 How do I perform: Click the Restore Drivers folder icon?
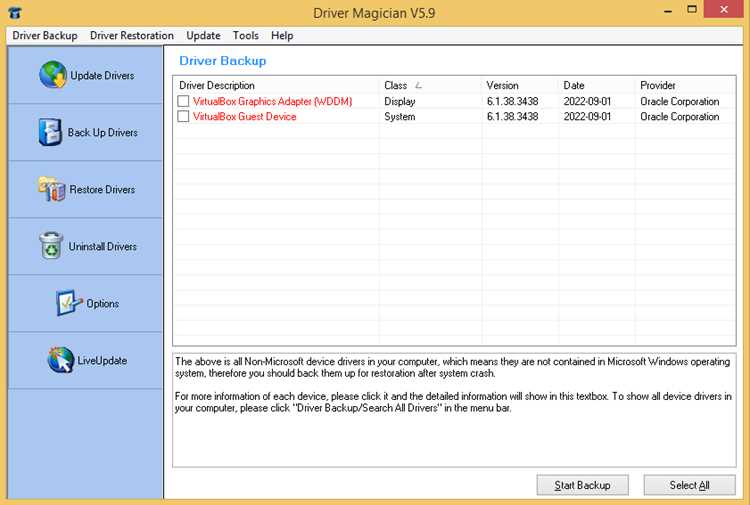[x=52, y=189]
